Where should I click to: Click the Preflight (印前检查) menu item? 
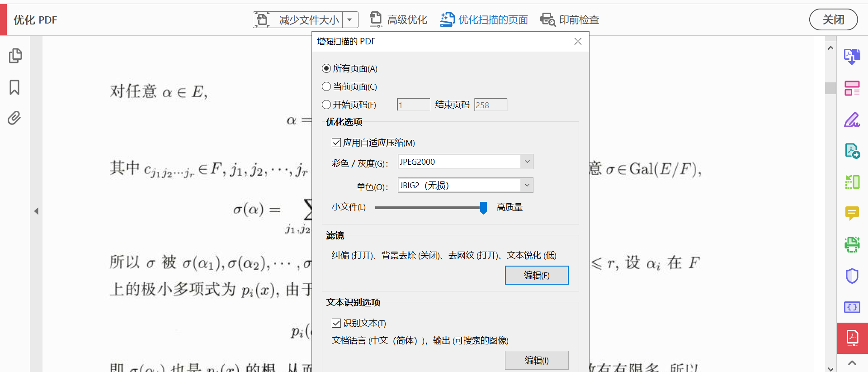[579, 20]
